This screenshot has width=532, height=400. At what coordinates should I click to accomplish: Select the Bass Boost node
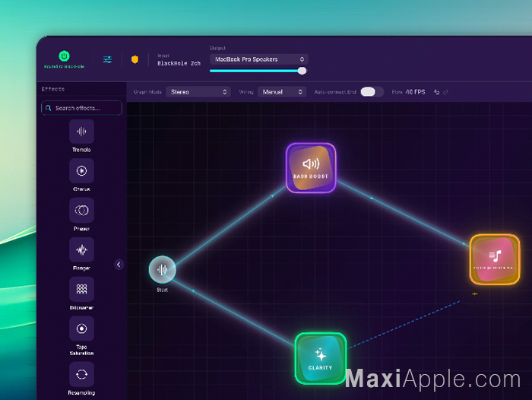coord(311,168)
